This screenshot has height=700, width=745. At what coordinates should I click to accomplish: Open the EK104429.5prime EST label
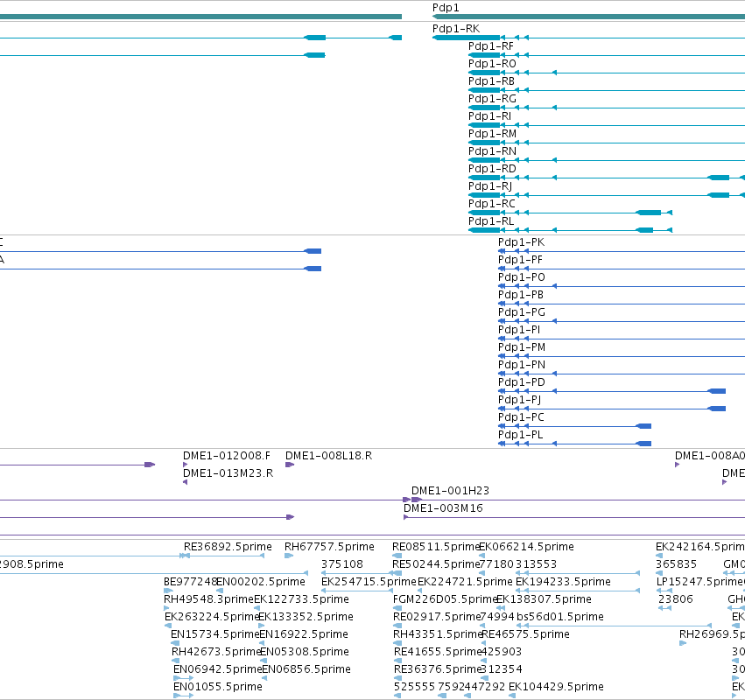click(557, 687)
